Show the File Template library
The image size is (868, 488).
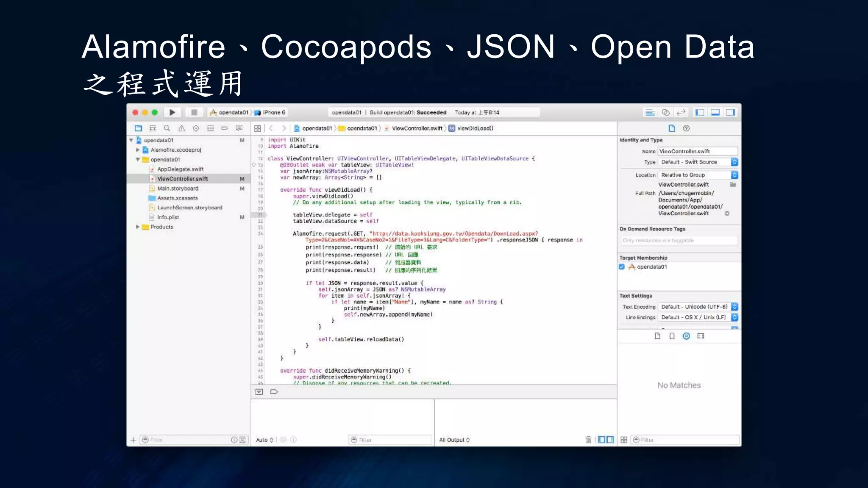657,336
